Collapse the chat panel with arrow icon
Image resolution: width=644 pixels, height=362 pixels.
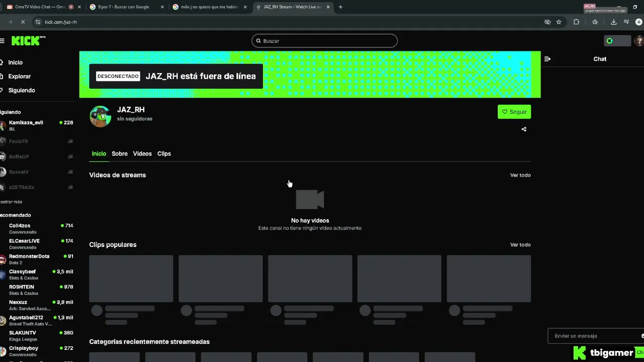547,59
